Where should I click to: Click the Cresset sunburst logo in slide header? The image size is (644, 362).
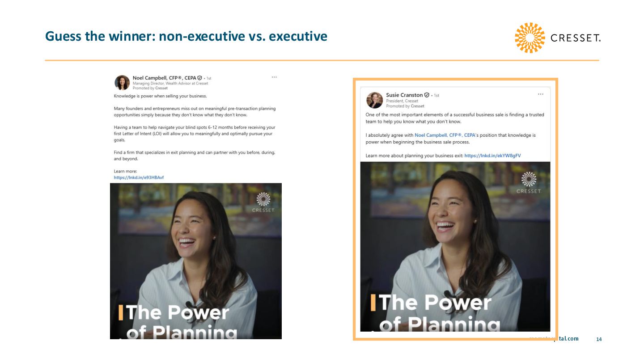[x=530, y=38]
